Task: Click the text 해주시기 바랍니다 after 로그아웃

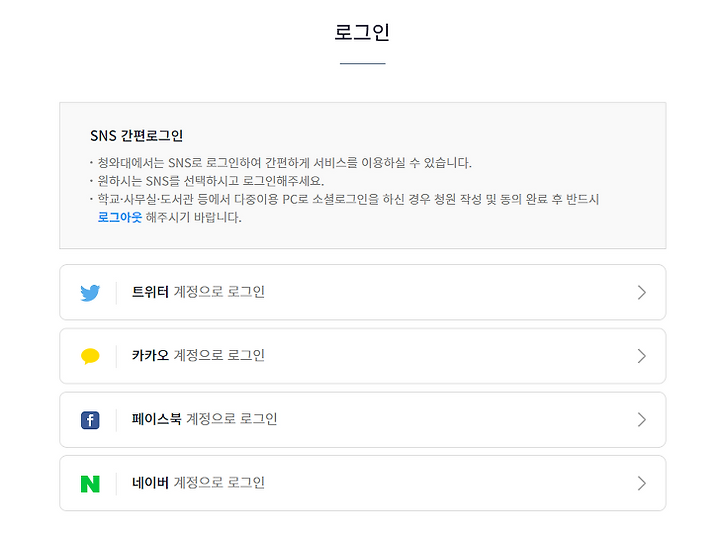Action: pos(193,217)
